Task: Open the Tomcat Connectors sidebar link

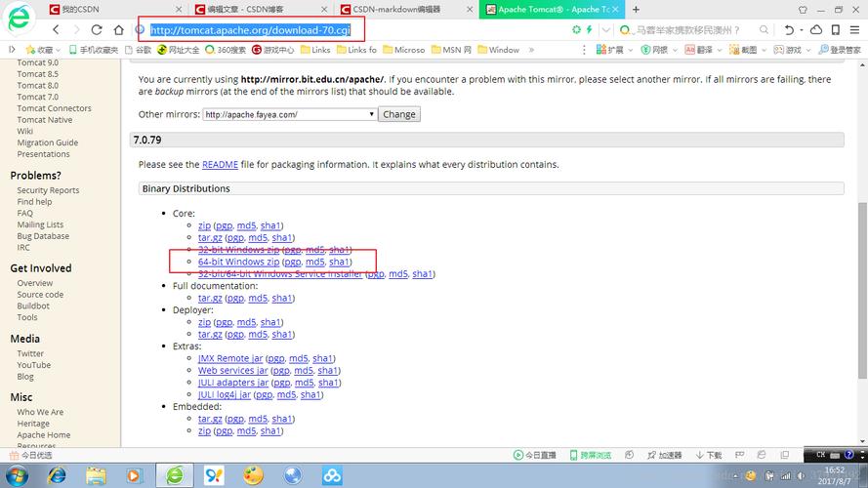Action: coord(54,108)
